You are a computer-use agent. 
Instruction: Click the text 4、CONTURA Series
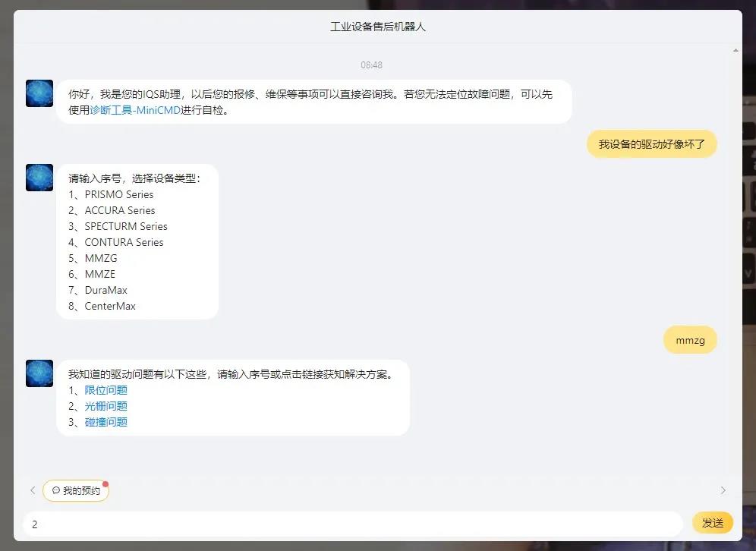coord(115,242)
